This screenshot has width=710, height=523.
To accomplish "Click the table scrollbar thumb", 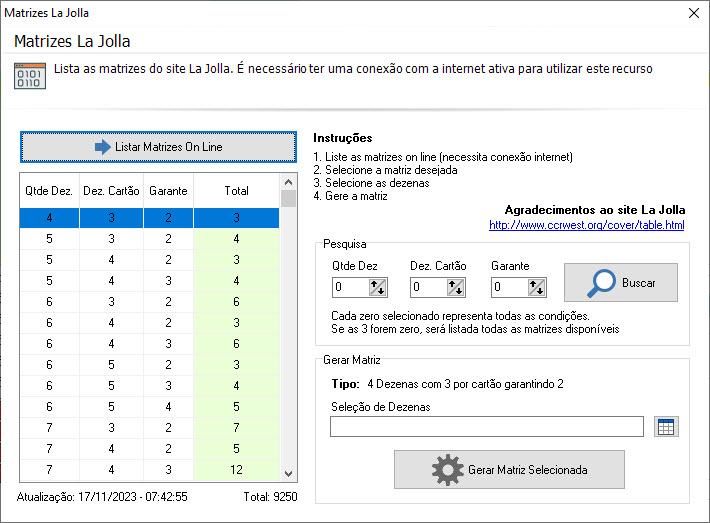I will point(288,199).
